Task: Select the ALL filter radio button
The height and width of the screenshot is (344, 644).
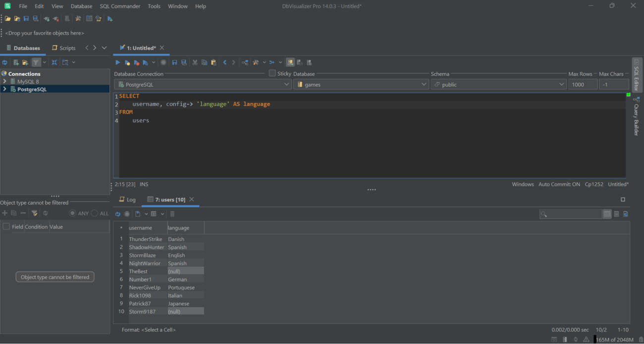Action: pyautogui.click(x=94, y=213)
